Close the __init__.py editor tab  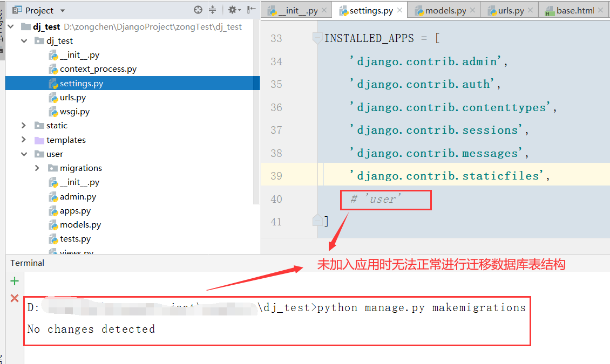(324, 10)
